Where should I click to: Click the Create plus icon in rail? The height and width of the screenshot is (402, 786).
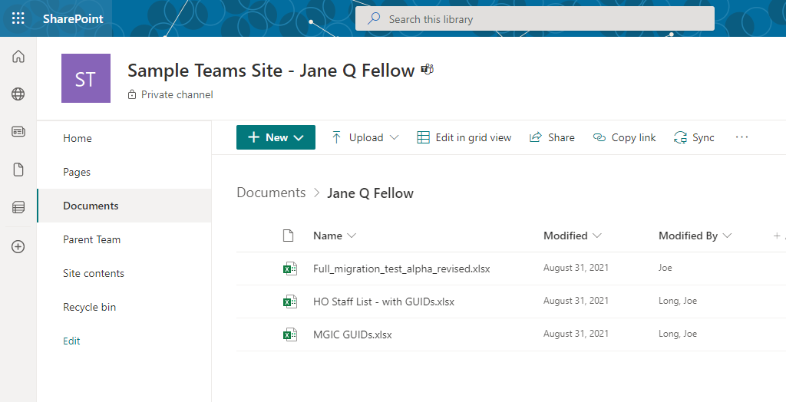click(x=18, y=246)
